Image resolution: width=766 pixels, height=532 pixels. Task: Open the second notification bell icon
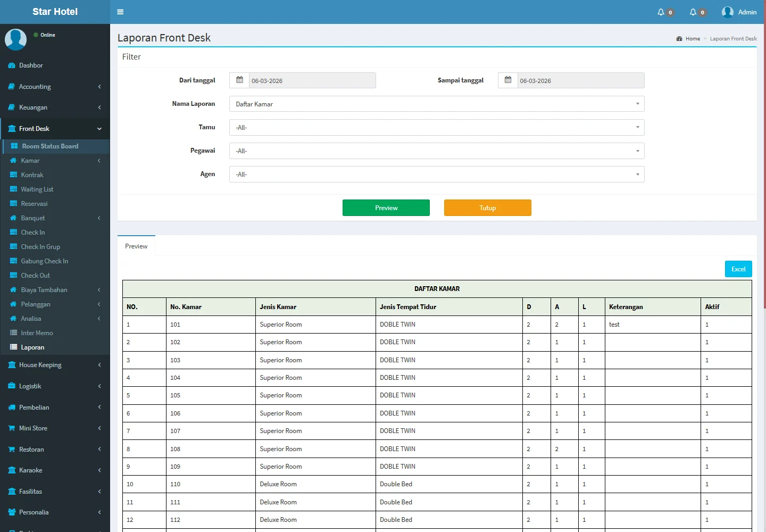(x=693, y=12)
